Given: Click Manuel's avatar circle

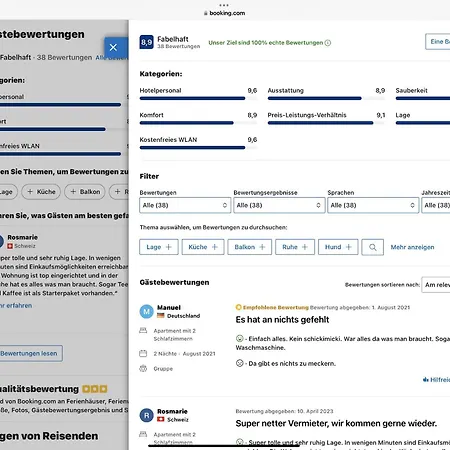Looking at the screenshot, I should click(x=146, y=312).
